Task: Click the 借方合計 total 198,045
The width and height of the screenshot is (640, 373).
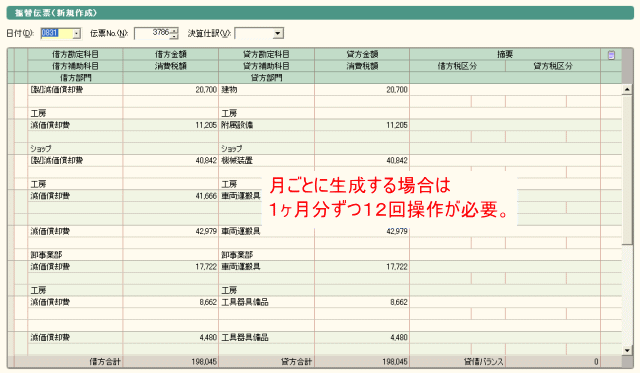Action: pos(171,362)
